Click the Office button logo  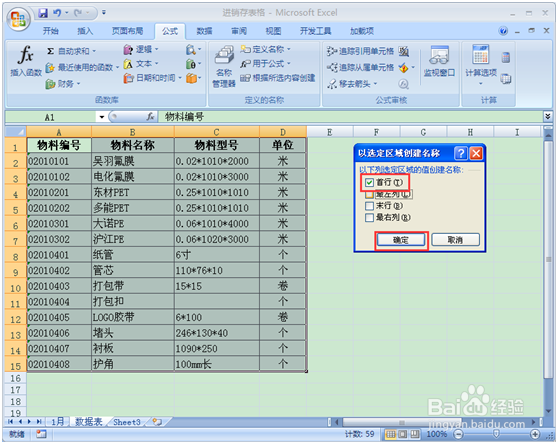[x=19, y=19]
